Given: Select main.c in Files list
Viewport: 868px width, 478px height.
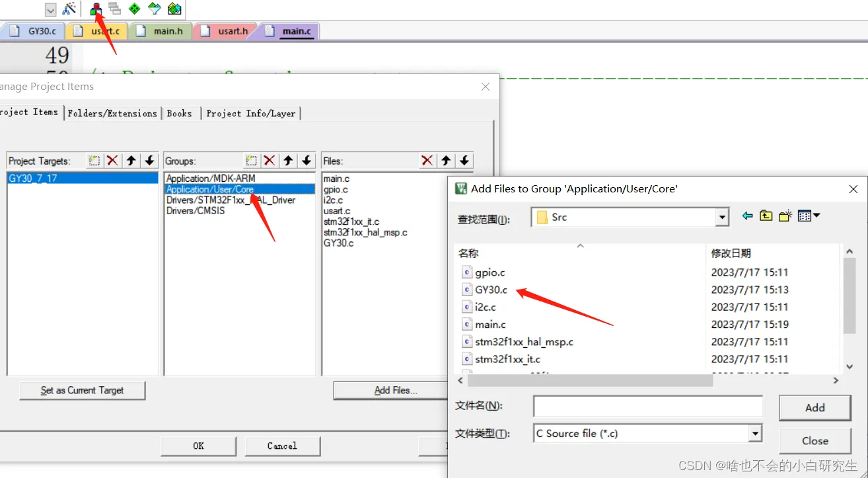Looking at the screenshot, I should tap(337, 179).
